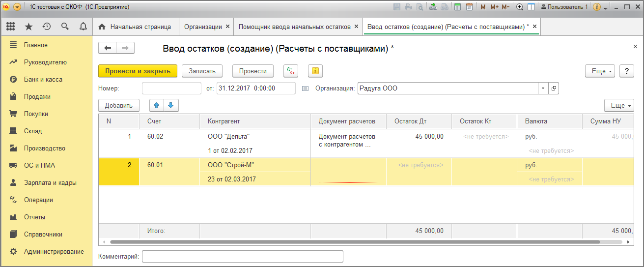Screen dimensions: 644x267
Task: Move row up with blue arrow
Action: pyautogui.click(x=157, y=105)
